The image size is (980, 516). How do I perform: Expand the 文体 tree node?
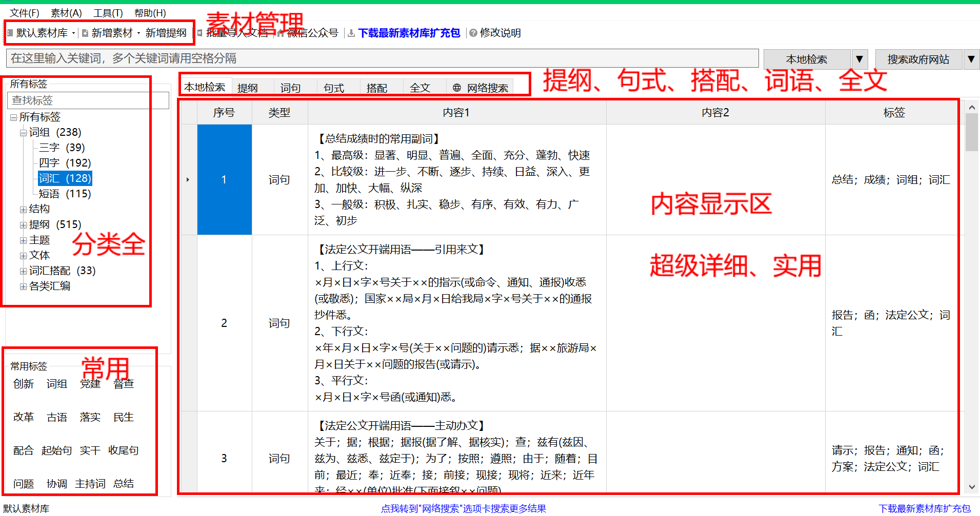pos(23,256)
